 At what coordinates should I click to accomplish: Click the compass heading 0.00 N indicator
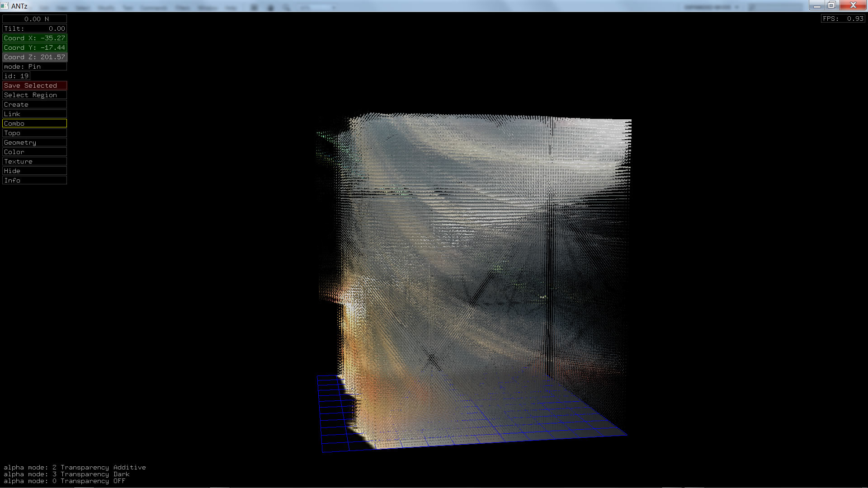34,19
